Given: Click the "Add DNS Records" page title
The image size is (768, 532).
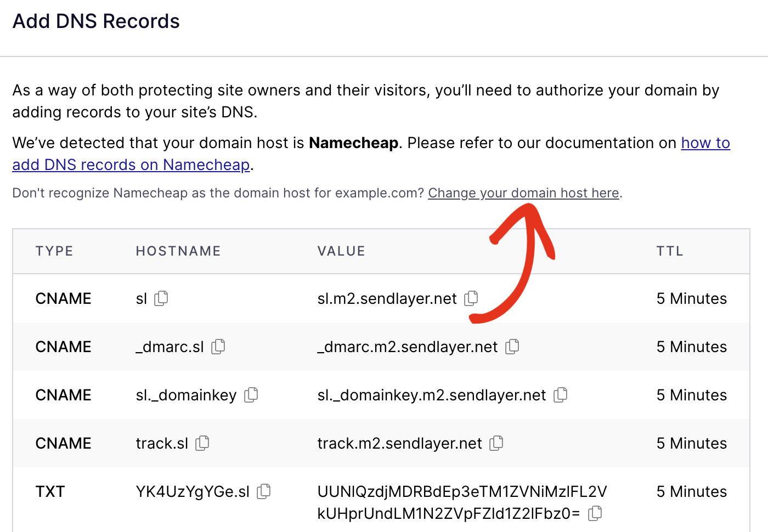Looking at the screenshot, I should pos(96,21).
